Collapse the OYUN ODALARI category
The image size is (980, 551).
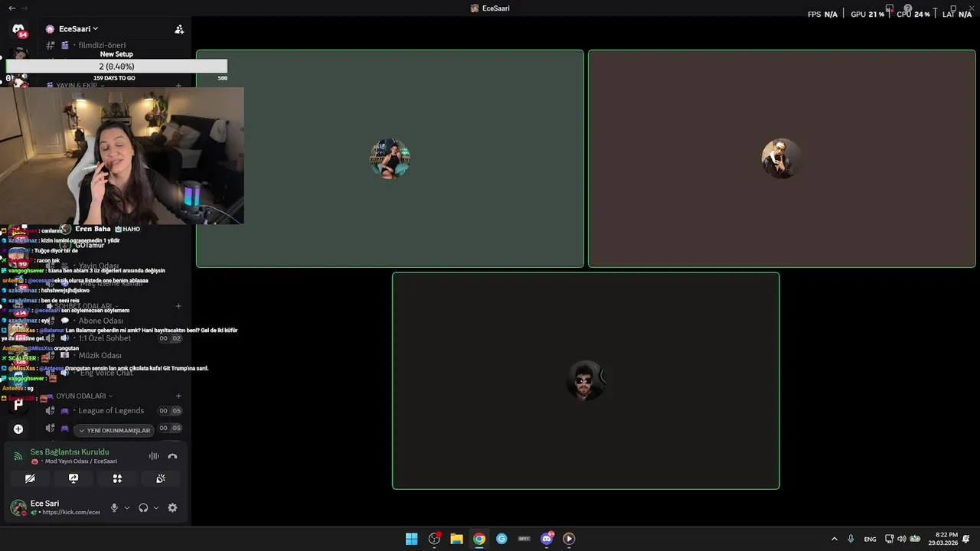tap(84, 396)
